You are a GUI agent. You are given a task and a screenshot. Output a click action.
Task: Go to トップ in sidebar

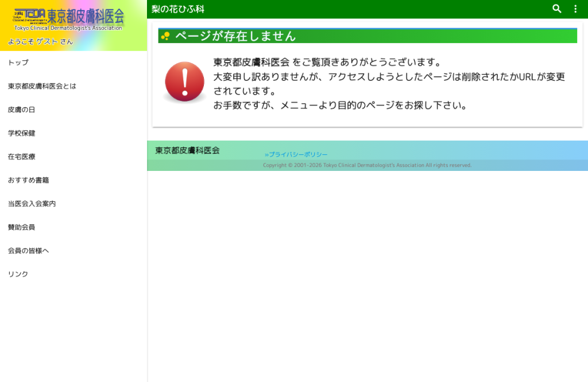[73, 63]
